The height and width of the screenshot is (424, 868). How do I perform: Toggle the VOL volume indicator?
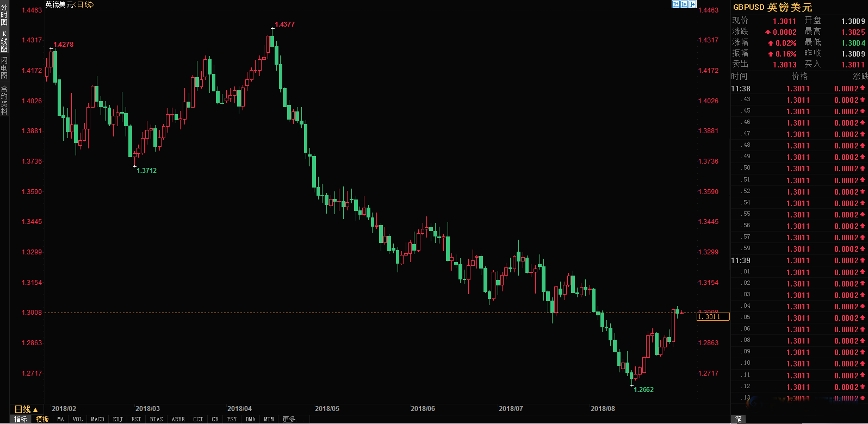pos(78,419)
